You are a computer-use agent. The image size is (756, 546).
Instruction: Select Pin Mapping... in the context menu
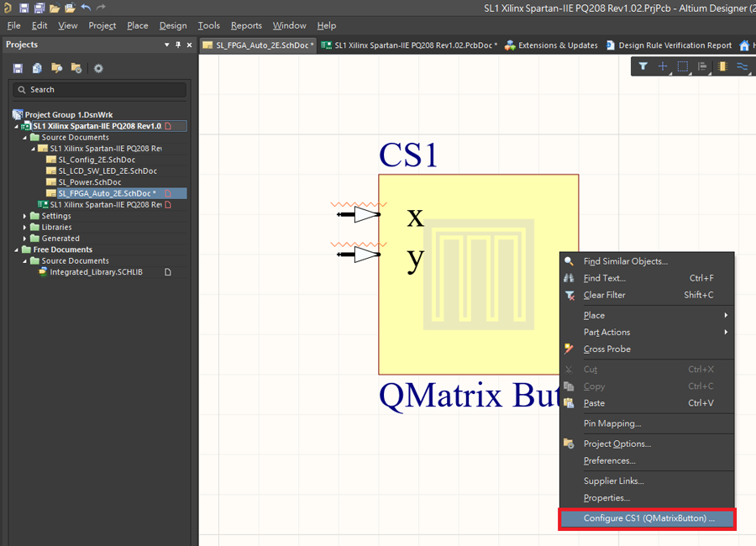[612, 423]
